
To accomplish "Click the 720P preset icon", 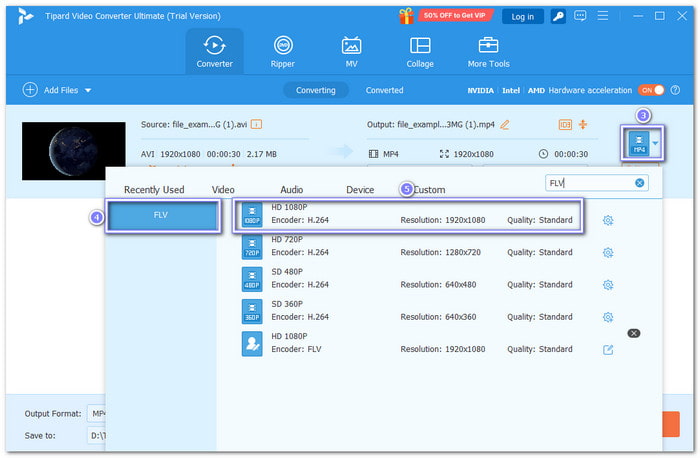I will [x=252, y=247].
